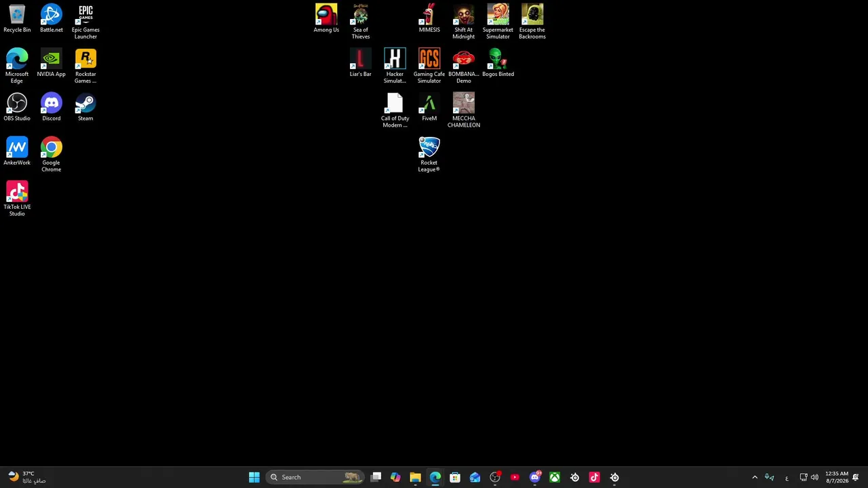Select the MIMESIS game shortcut
The height and width of the screenshot is (488, 868).
[429, 19]
